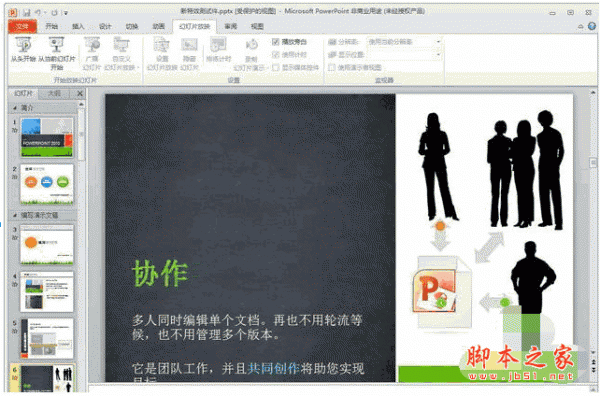Select the 幻灯片放映 ribbon tab
The image size is (600, 396).
194,26
